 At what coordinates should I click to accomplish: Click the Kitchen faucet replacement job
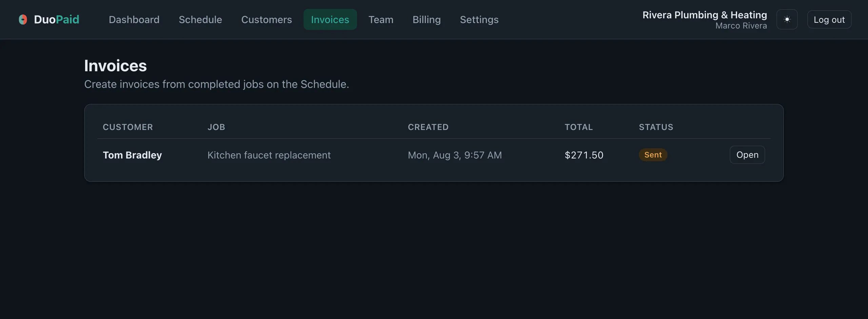tap(269, 155)
